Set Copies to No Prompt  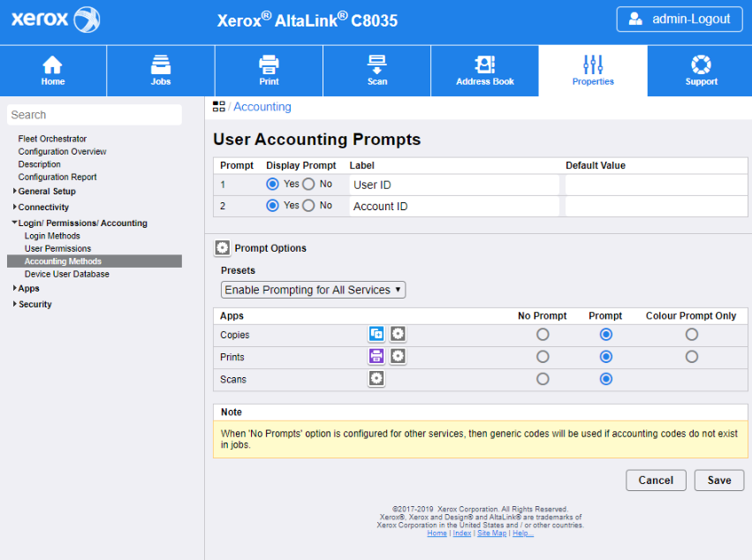point(543,335)
